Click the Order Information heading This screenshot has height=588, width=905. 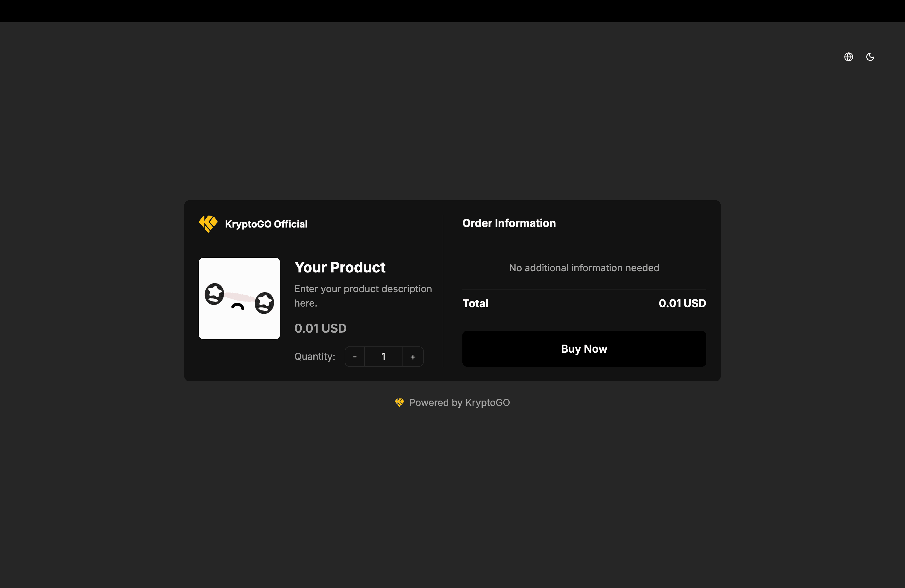pyautogui.click(x=509, y=223)
